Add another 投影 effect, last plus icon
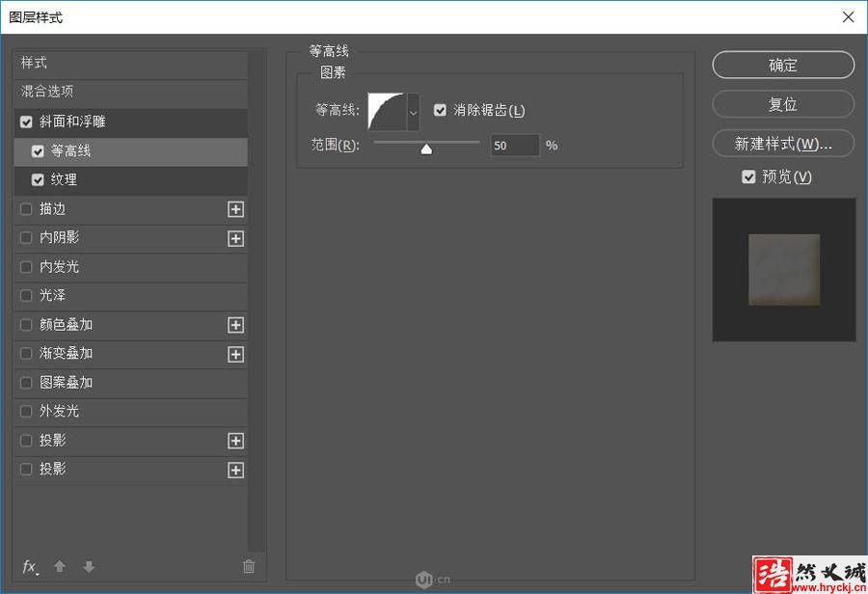Image resolution: width=868 pixels, height=594 pixels. pyautogui.click(x=236, y=470)
